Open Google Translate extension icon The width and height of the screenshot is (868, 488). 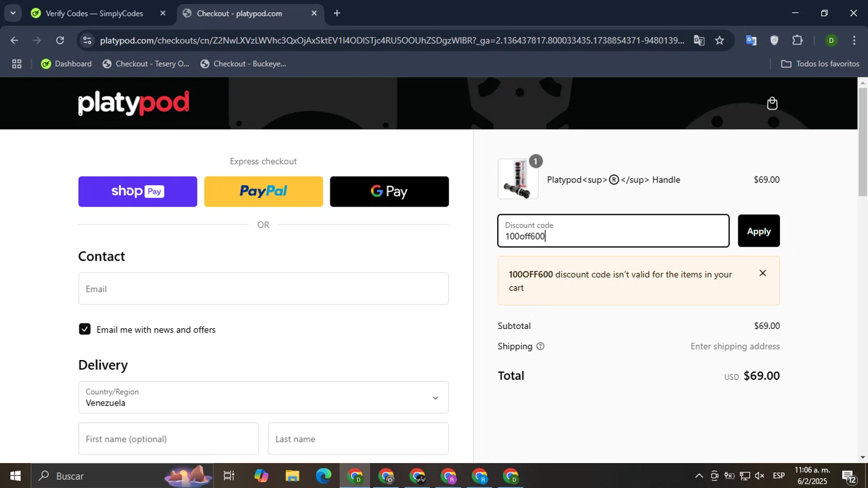(x=751, y=41)
